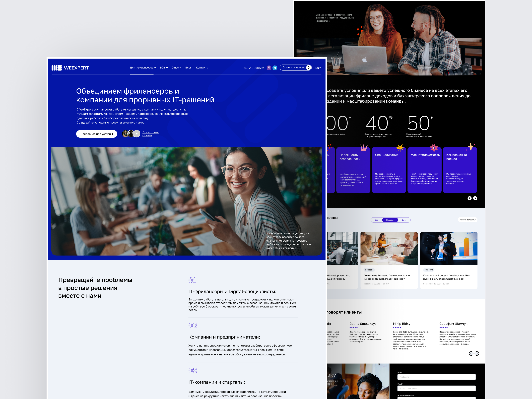This screenshot has width=532, height=399.
Task: Click the Galina Smolskaya review name
Action: click(x=363, y=324)
